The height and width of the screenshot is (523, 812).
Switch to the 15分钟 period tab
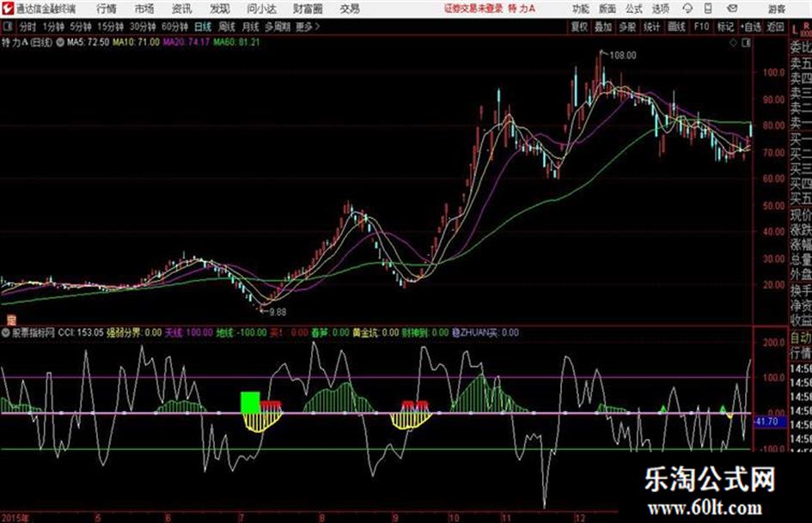pos(111,27)
